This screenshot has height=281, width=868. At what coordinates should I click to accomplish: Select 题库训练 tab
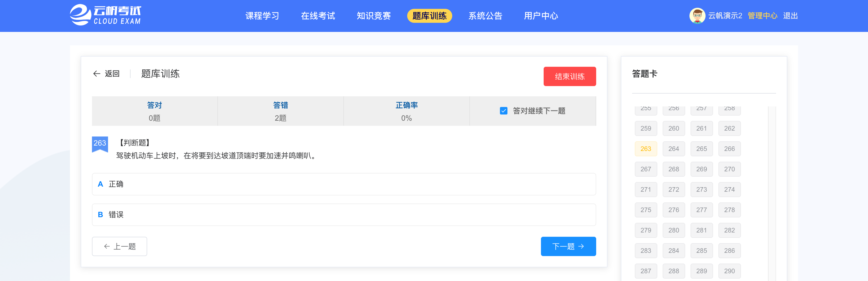[x=429, y=16]
